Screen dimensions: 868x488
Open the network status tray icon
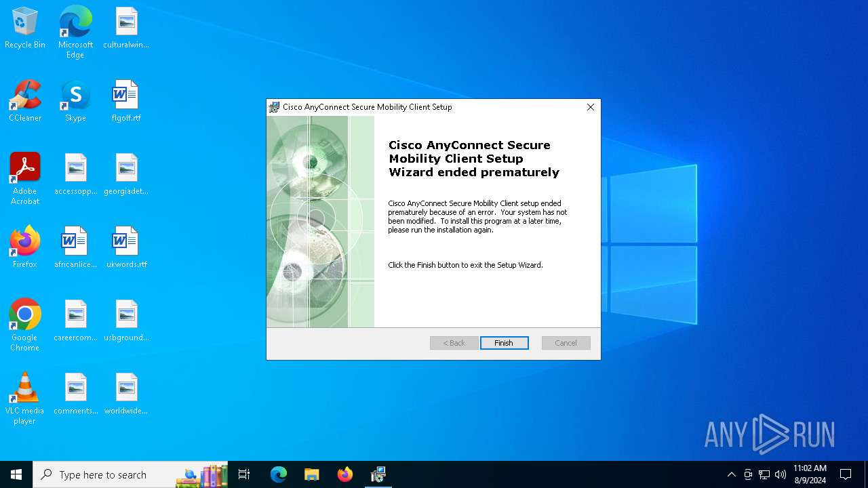point(764,474)
